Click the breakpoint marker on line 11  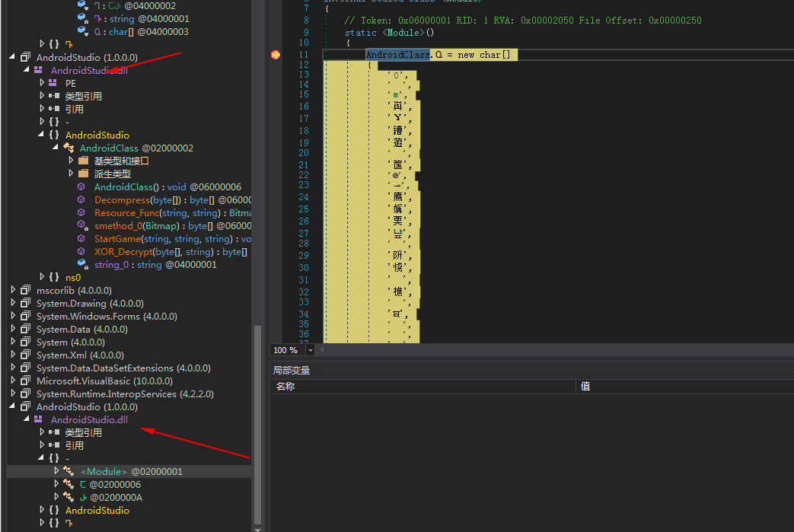tap(276, 55)
